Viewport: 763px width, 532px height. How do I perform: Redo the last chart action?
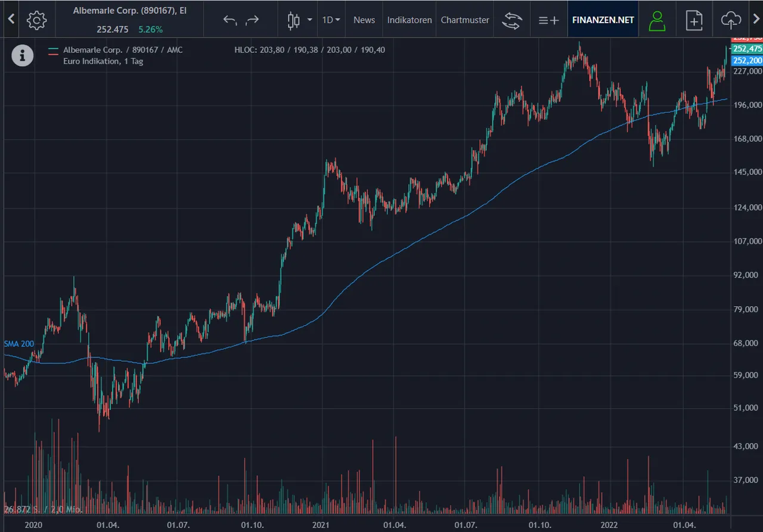click(253, 20)
